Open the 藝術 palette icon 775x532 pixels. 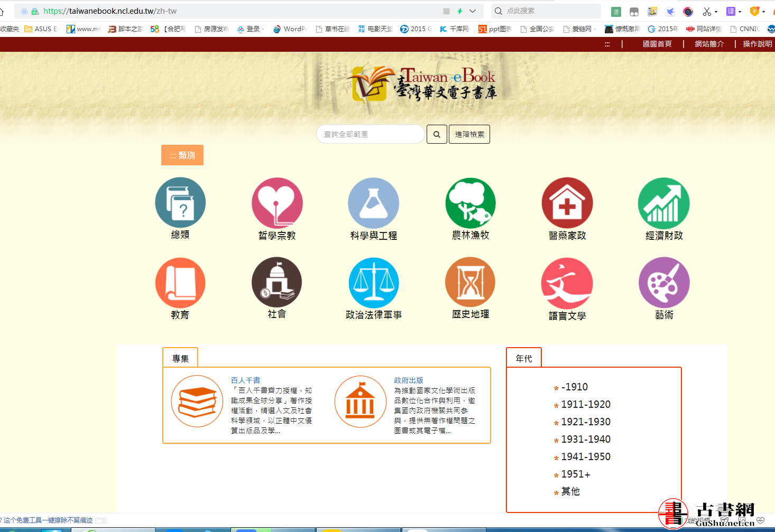point(664,283)
